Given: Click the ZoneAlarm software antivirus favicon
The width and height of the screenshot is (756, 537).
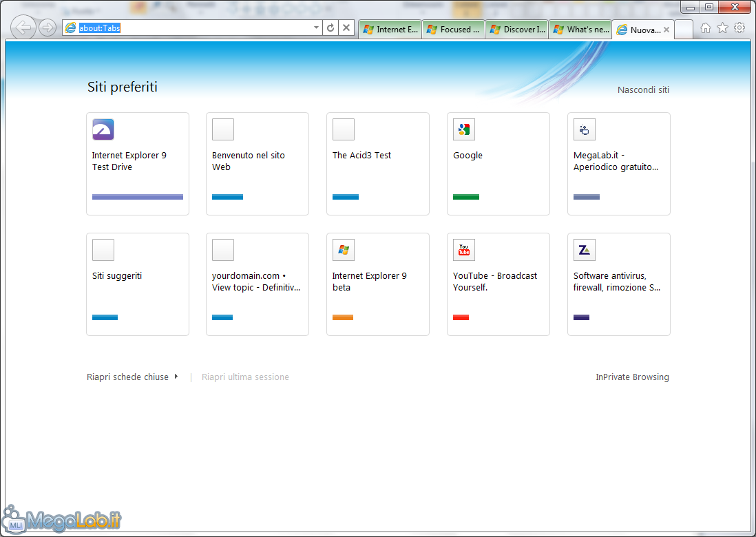Looking at the screenshot, I should pos(585,250).
